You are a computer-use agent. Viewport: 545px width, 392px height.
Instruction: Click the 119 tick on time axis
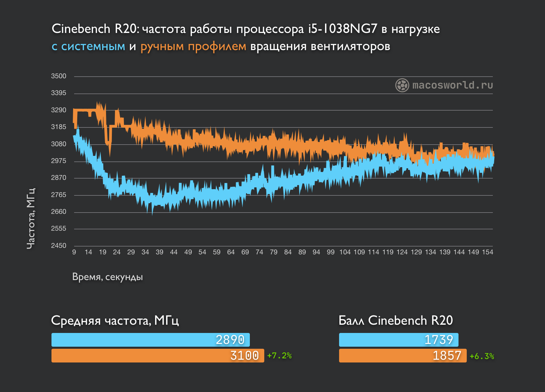388,252
